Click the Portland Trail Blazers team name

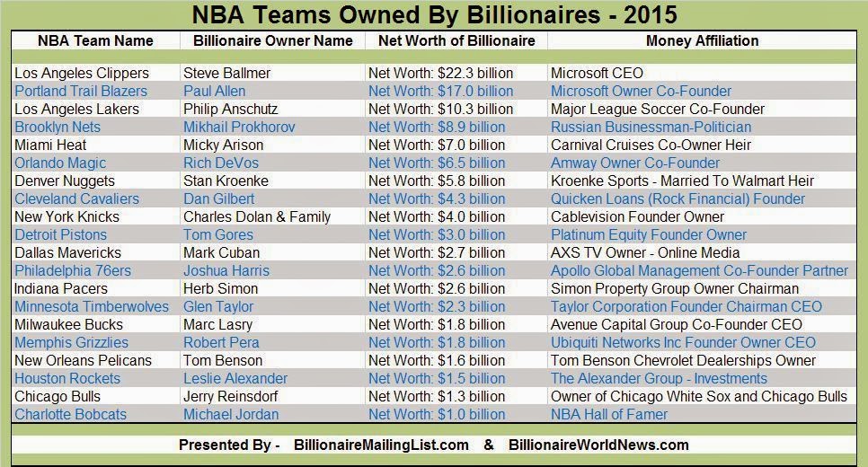(x=81, y=91)
